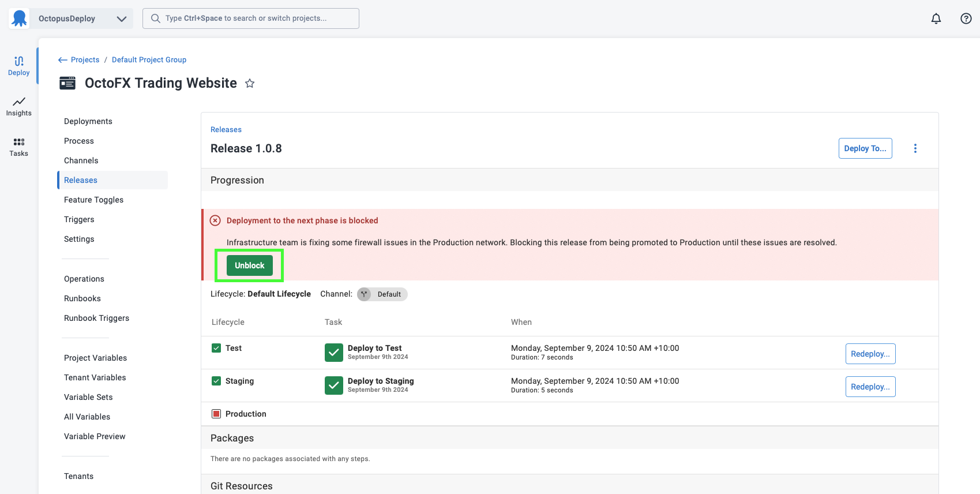This screenshot has width=980, height=494.
Task: Click the 'Duration: 5 seconds' text
Action: tap(542, 390)
